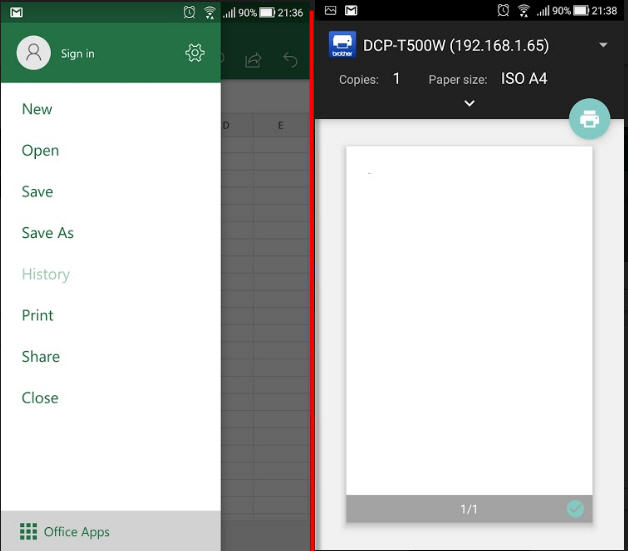
Task: Tap the Gmail notification icon in left status bar
Action: pos(16,12)
